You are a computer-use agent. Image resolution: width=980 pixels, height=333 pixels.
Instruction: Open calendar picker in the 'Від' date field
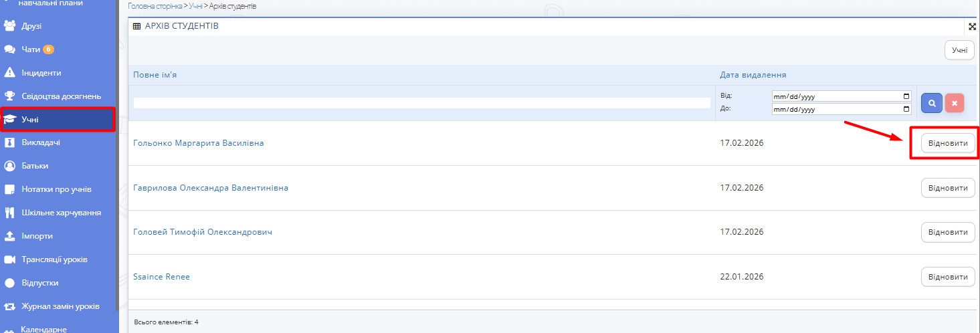(906, 96)
